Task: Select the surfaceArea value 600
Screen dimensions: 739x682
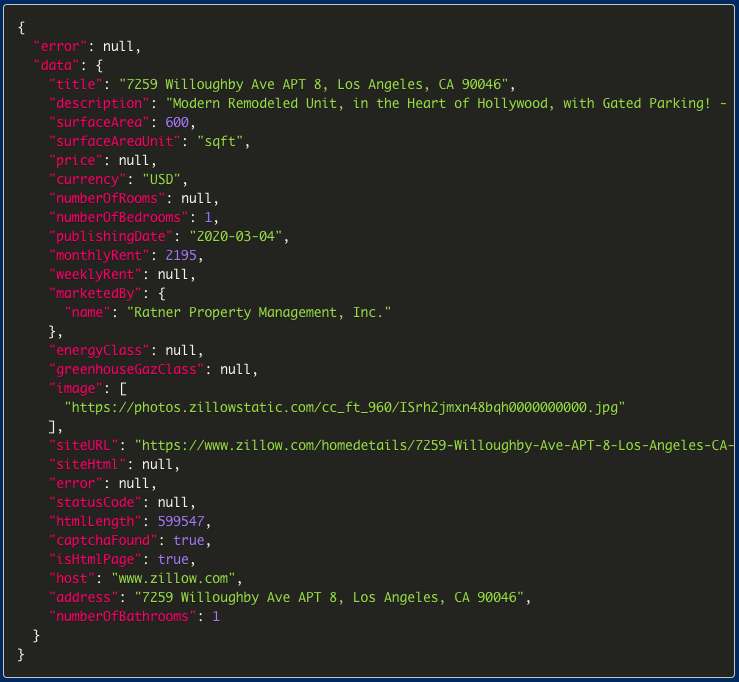Action: pyautogui.click(x=177, y=123)
